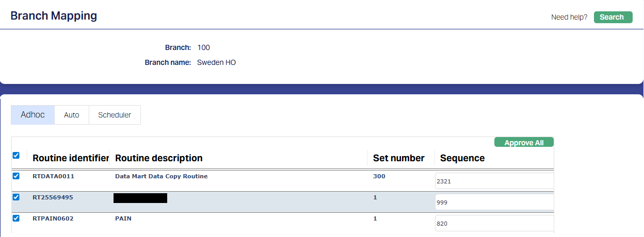
Task: Click the green Search button
Action: [x=613, y=17]
